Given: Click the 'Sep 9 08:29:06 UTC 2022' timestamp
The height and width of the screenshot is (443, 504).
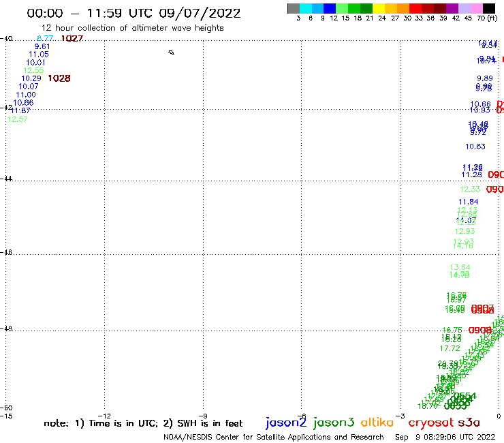Looking at the screenshot, I should [x=445, y=438].
